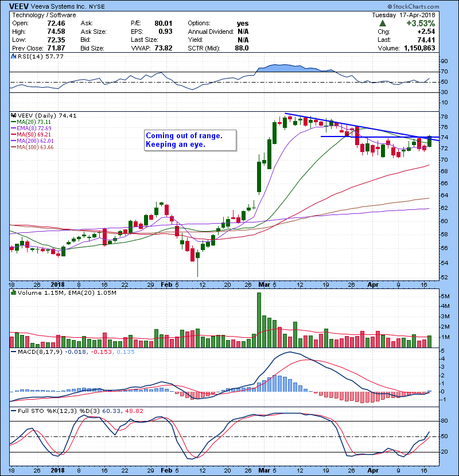Click the MA(200) 62.01 legend entry

(x=32, y=141)
